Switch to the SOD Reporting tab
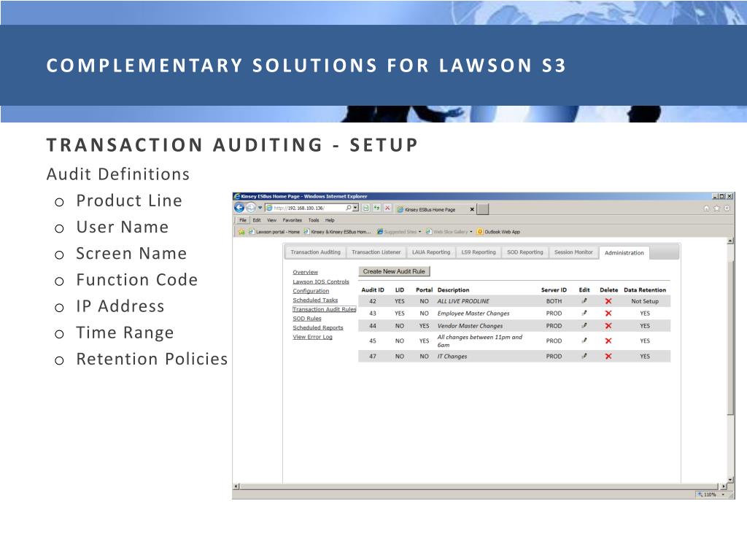 (525, 252)
